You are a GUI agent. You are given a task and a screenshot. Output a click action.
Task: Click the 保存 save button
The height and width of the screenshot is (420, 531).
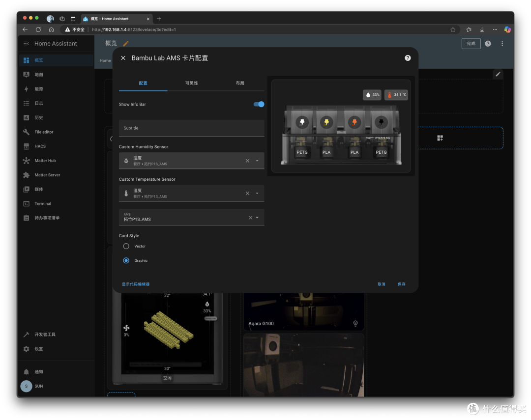click(402, 284)
